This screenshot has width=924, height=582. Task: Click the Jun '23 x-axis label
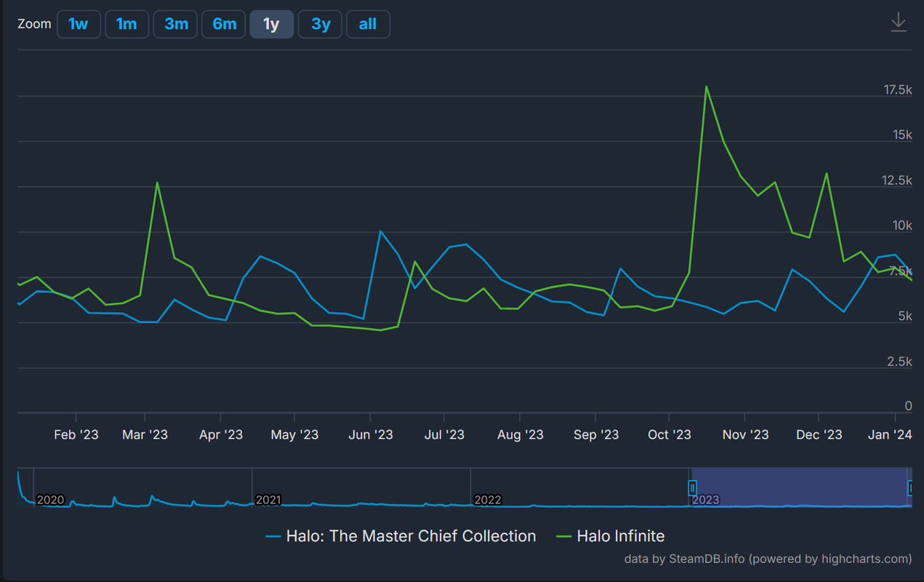pos(371,434)
